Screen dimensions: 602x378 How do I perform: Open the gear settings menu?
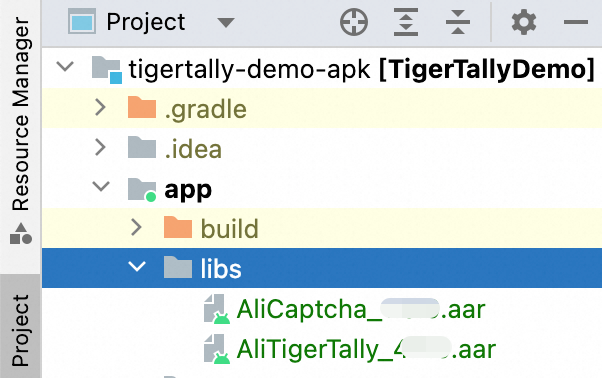[524, 22]
